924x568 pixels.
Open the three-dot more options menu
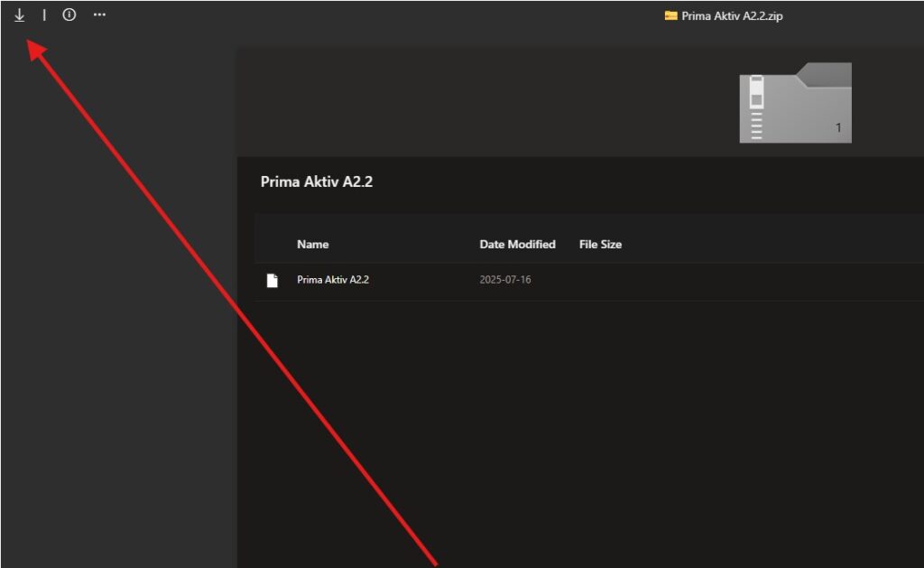pos(99,14)
